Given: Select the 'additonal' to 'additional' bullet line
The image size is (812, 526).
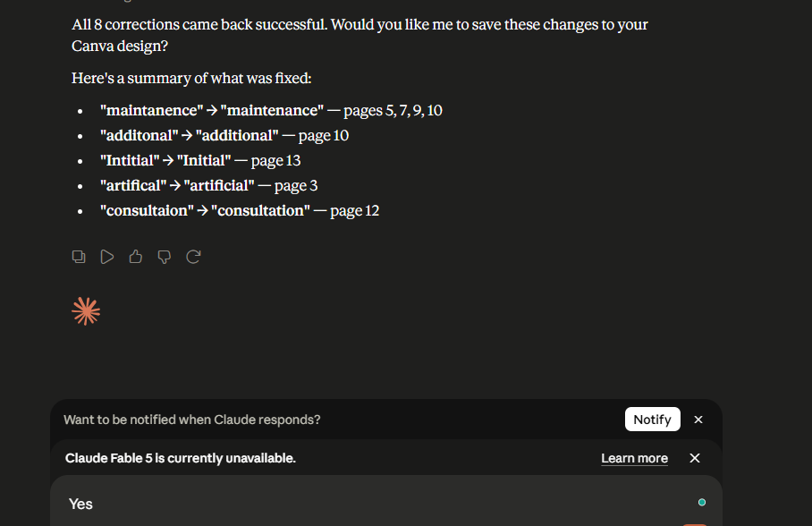Looking at the screenshot, I should pos(224,136).
